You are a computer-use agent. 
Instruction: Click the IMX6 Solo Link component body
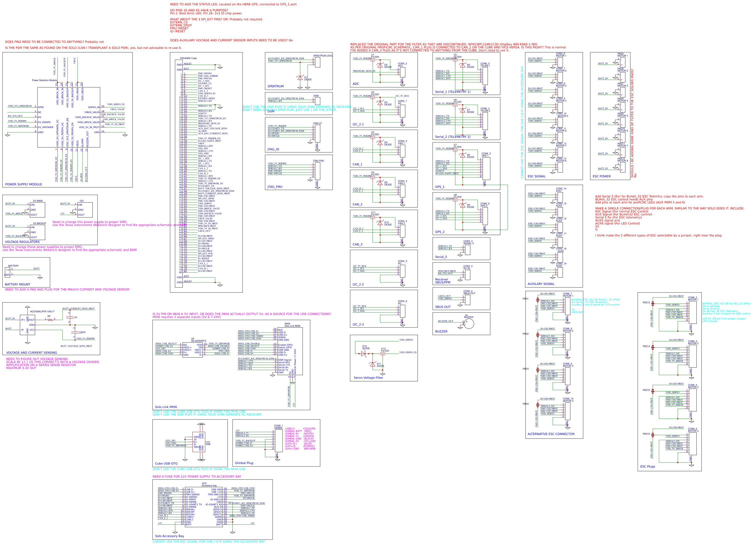click(290, 351)
